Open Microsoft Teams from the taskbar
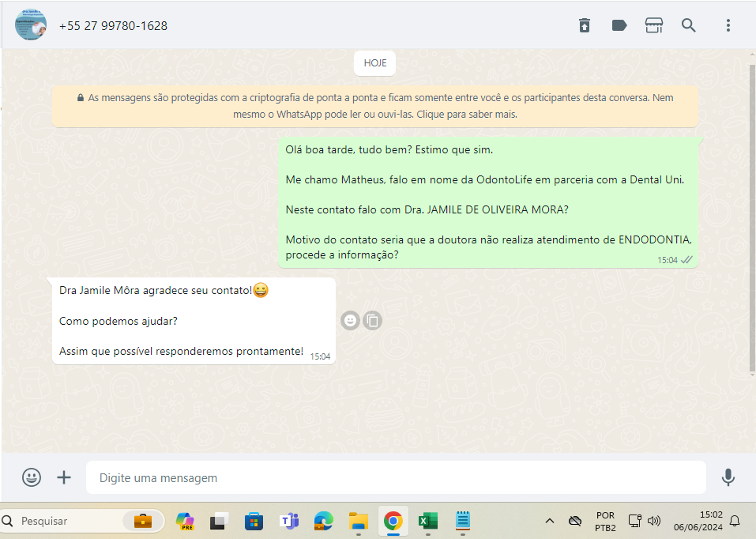 click(x=289, y=521)
